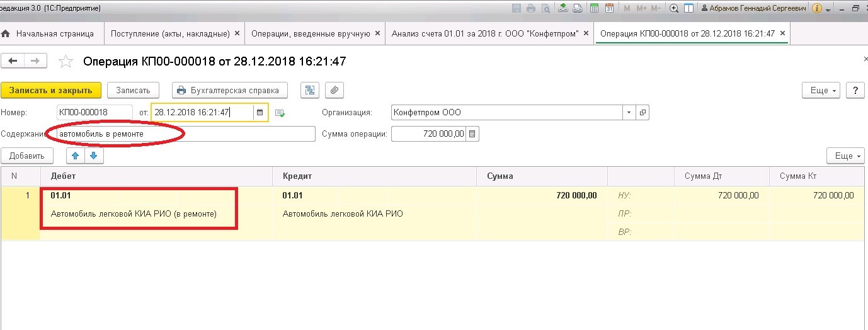
Task: Go back with the left arrow button
Action: pos(13,60)
